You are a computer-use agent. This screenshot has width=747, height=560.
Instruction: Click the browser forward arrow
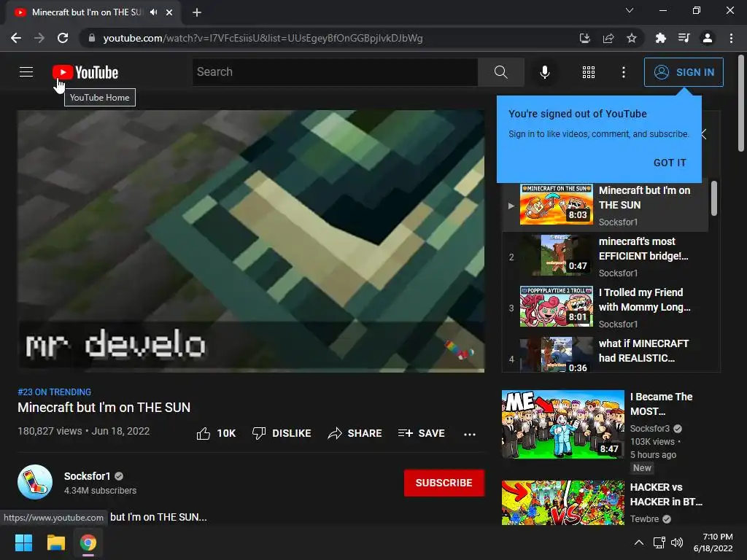(x=39, y=38)
